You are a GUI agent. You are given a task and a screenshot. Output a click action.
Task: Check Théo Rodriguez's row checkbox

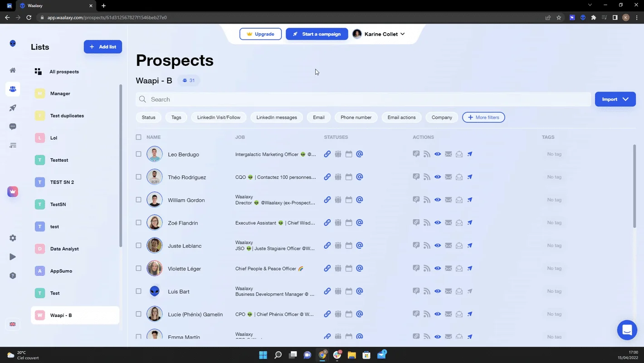[139, 177]
